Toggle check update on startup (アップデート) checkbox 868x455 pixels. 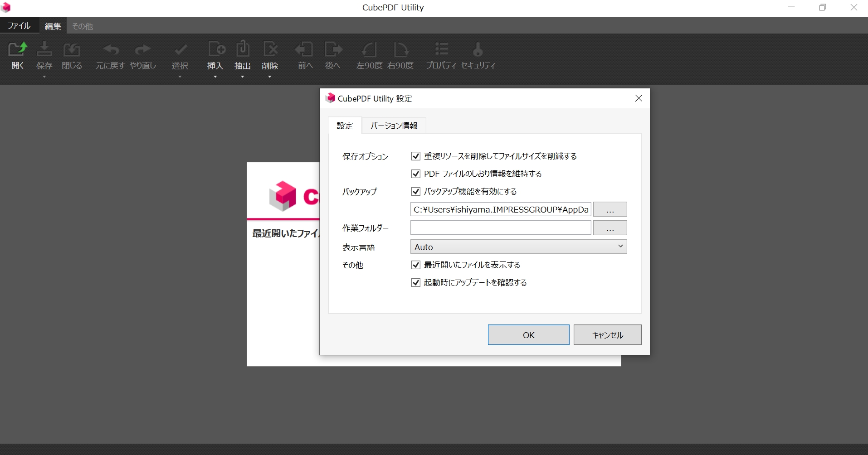[x=415, y=282]
